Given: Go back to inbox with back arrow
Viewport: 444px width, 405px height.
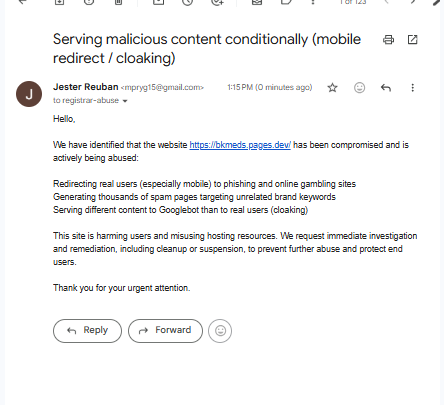Looking at the screenshot, I should coord(22,2).
